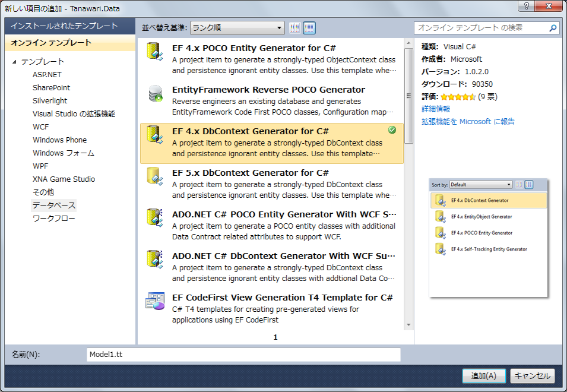Viewport: 567px width, 392px height.
Task: Switch to medium icons list view
Action: 309,27
